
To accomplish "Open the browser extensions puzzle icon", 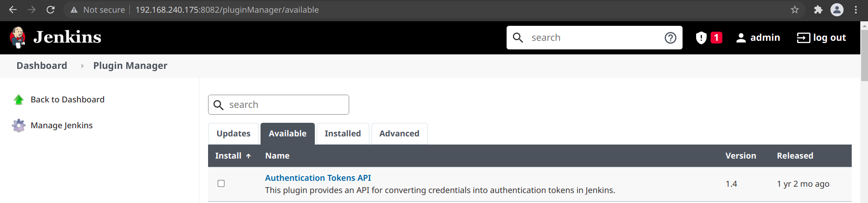I will (818, 10).
